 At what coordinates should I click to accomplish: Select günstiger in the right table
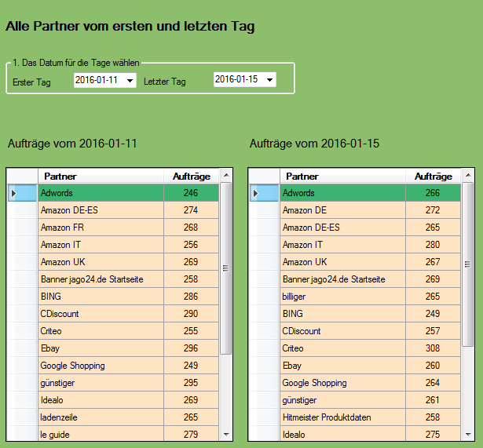click(342, 399)
